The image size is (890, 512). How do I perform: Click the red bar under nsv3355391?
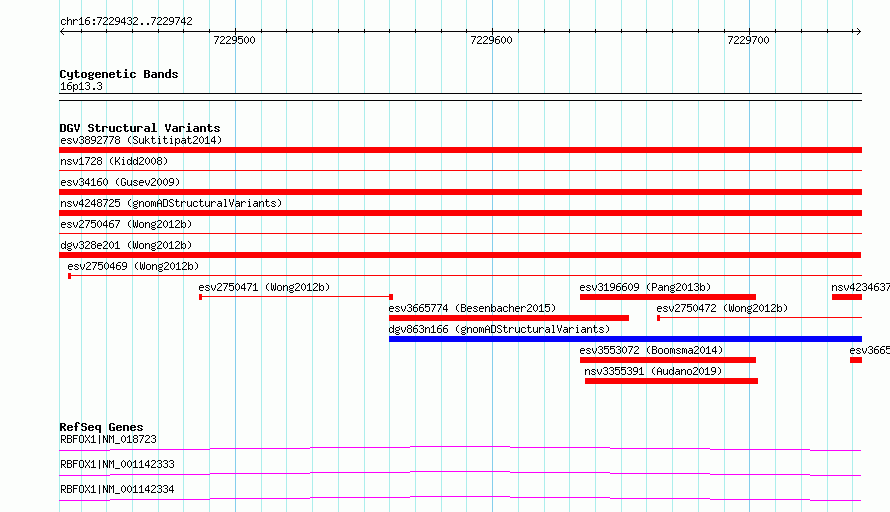click(x=671, y=381)
